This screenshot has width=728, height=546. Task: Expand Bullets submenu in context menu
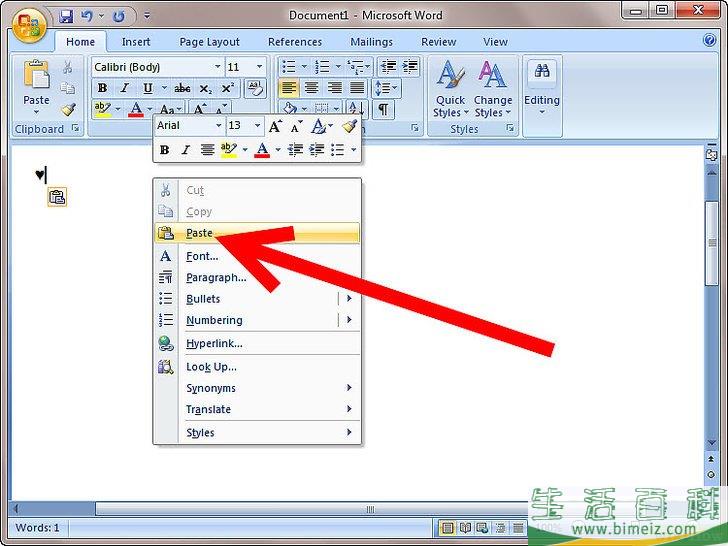[349, 299]
